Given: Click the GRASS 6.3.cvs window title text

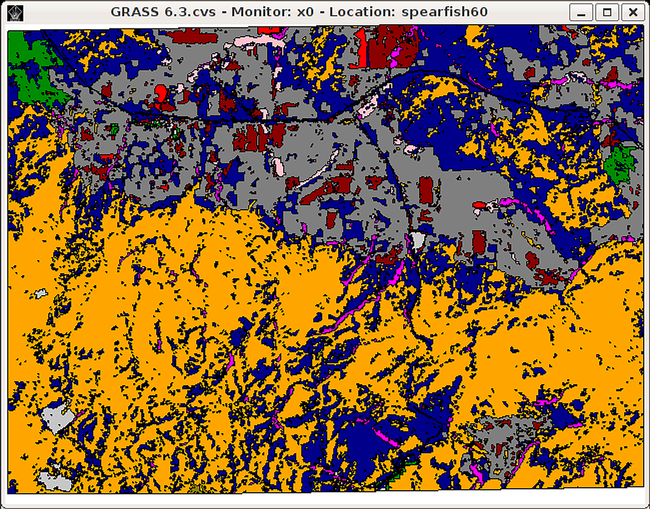Looking at the screenshot, I should point(299,12).
